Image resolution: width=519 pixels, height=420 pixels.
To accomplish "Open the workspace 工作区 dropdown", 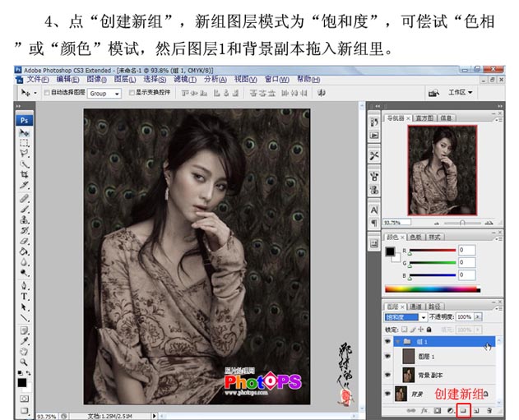I will point(461,93).
